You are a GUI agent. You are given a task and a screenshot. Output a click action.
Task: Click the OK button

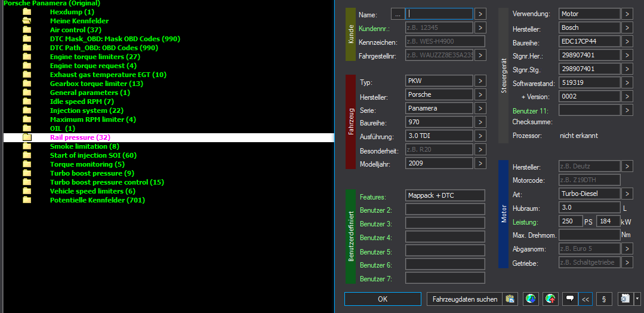[383, 299]
